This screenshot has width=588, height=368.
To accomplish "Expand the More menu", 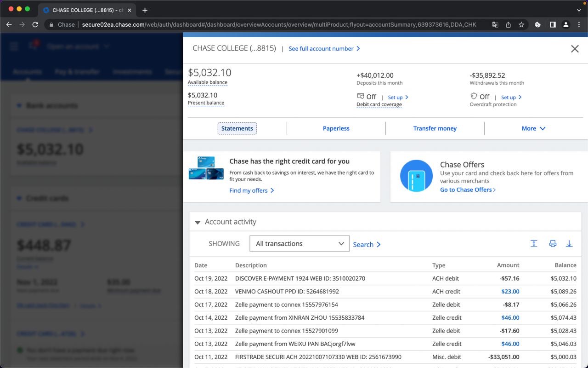I will 533,128.
